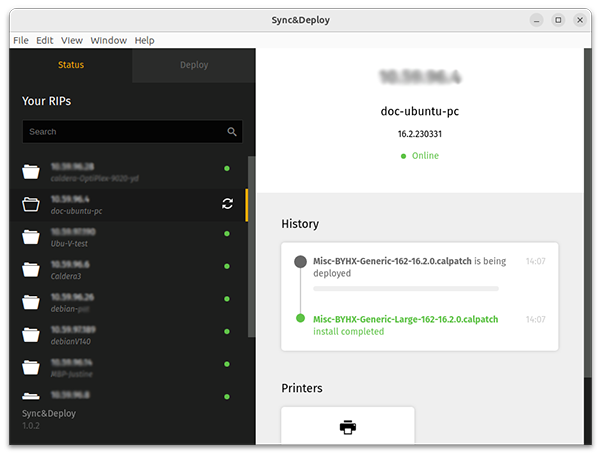Click the History section heading
This screenshot has width=600, height=455.
pyautogui.click(x=300, y=224)
